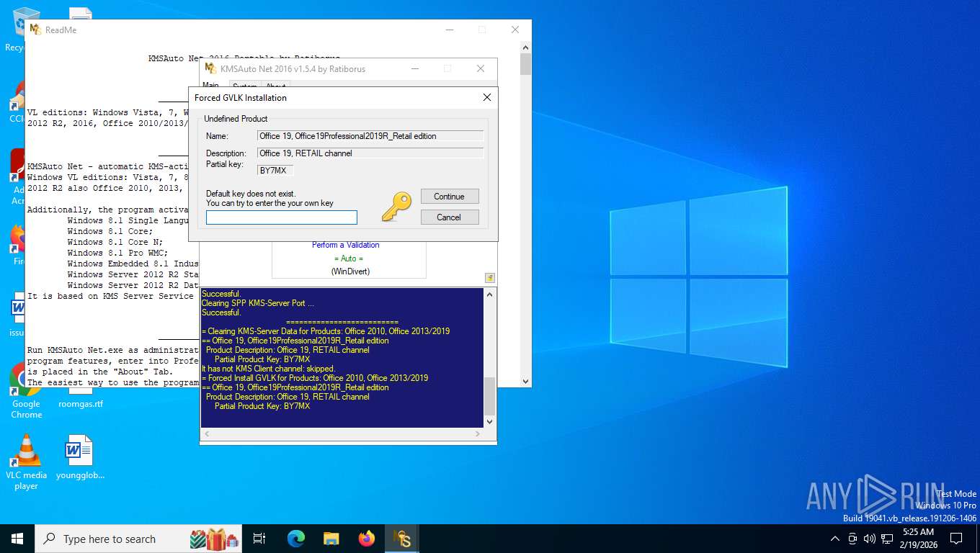This screenshot has height=553, width=980.
Task: Select the Description field "Office 19, RETAIL channel"
Action: [370, 153]
